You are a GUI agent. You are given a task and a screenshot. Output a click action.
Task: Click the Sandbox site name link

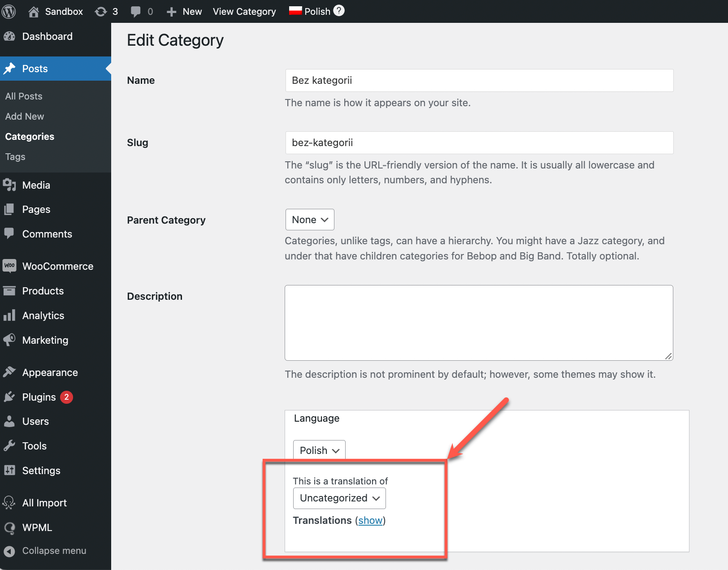[x=64, y=12]
